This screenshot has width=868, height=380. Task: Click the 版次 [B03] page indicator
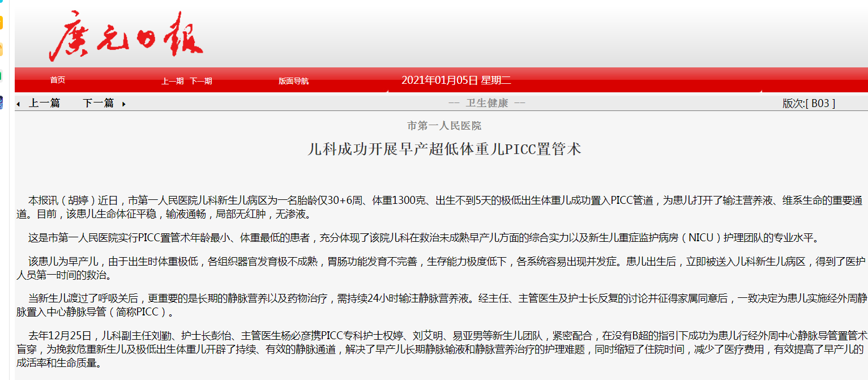[809, 103]
